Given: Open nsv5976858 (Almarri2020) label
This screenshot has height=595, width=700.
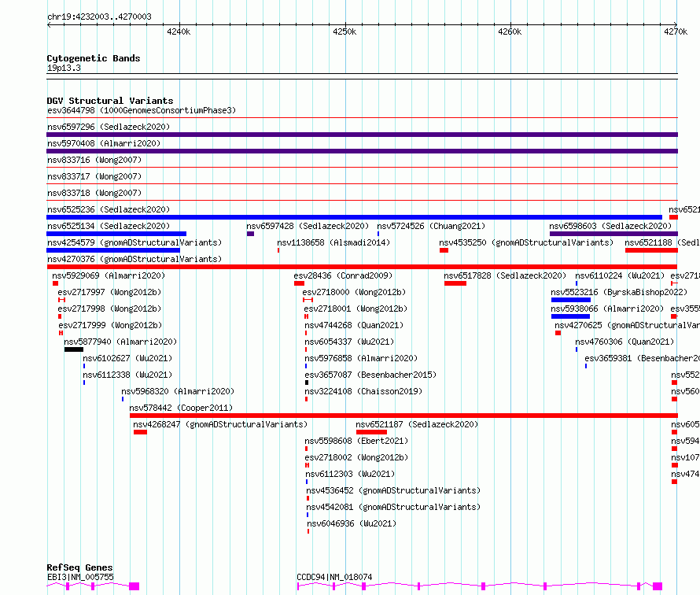Looking at the screenshot, I should pyautogui.click(x=361, y=358).
